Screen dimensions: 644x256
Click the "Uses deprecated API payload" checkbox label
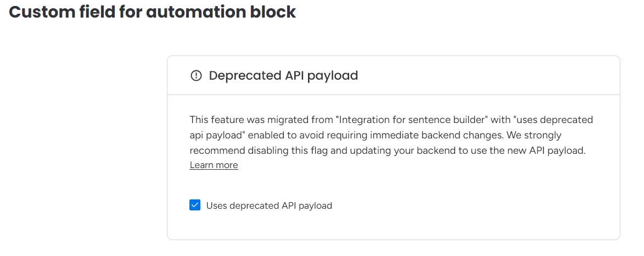pyautogui.click(x=269, y=206)
